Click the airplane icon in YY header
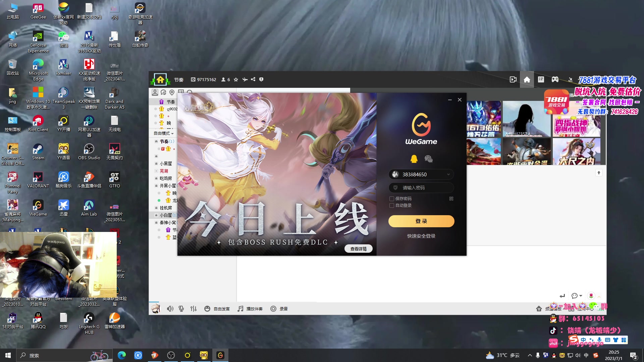 245,79
